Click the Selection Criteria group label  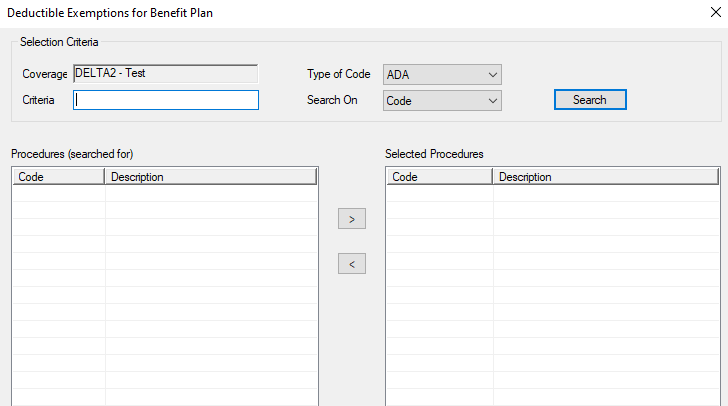pyautogui.click(x=59, y=41)
